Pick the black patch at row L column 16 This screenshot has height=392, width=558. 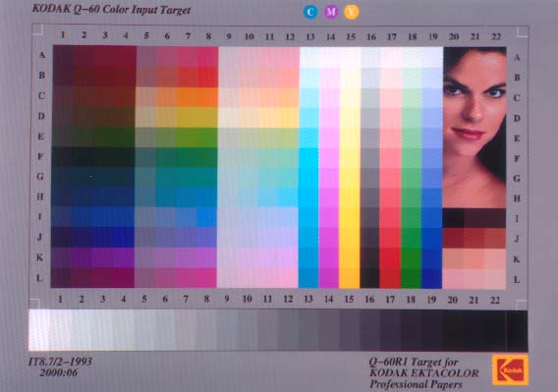click(369, 278)
